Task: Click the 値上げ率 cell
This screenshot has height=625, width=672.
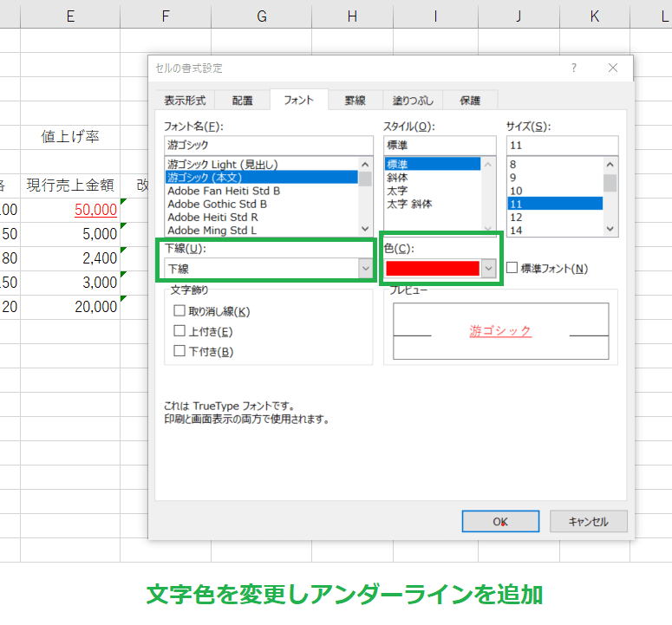Action: tap(70, 137)
